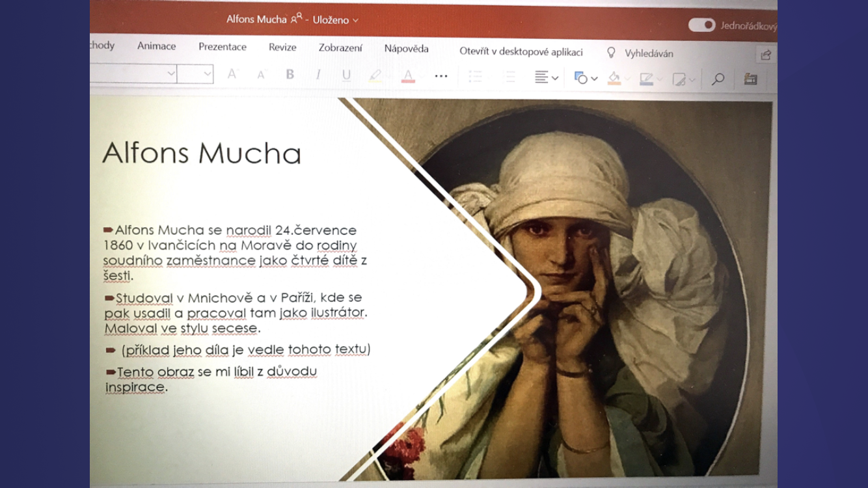
Task: Insert bulleted list icon
Action: click(476, 77)
